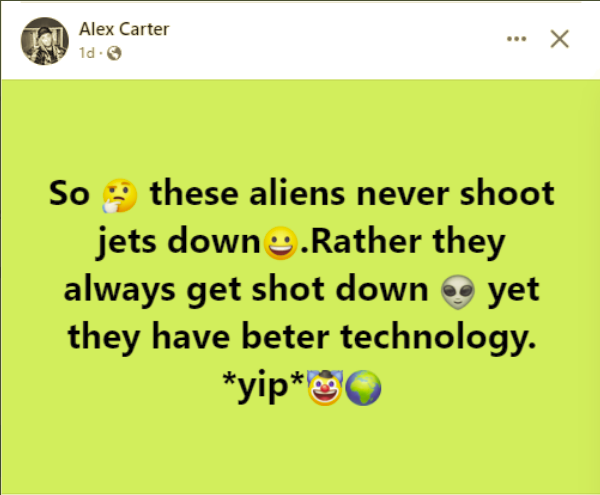Click the word 'jets' in the post
This screenshot has width=600, height=495.
[x=126, y=243]
